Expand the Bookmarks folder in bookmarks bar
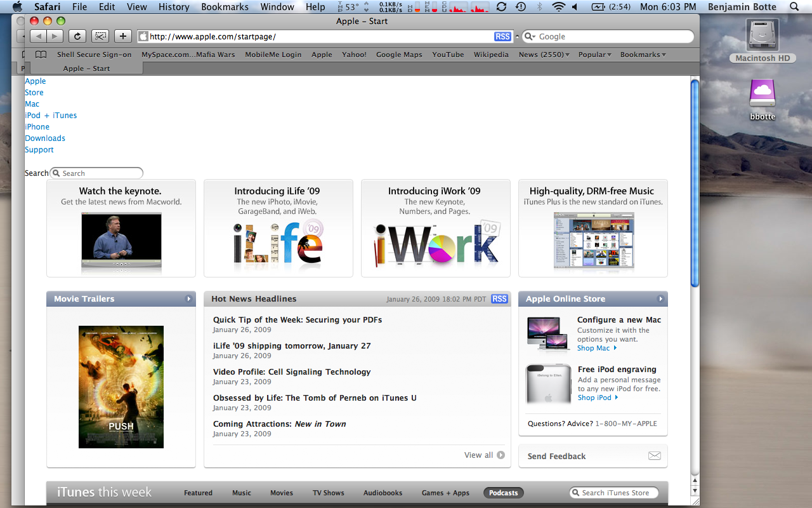This screenshot has width=812, height=508. tap(643, 55)
